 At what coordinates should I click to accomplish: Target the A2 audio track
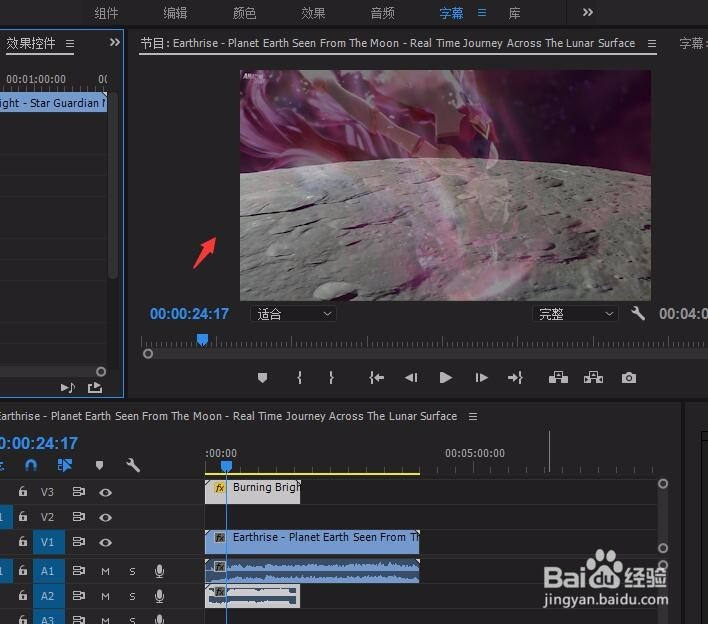point(48,596)
